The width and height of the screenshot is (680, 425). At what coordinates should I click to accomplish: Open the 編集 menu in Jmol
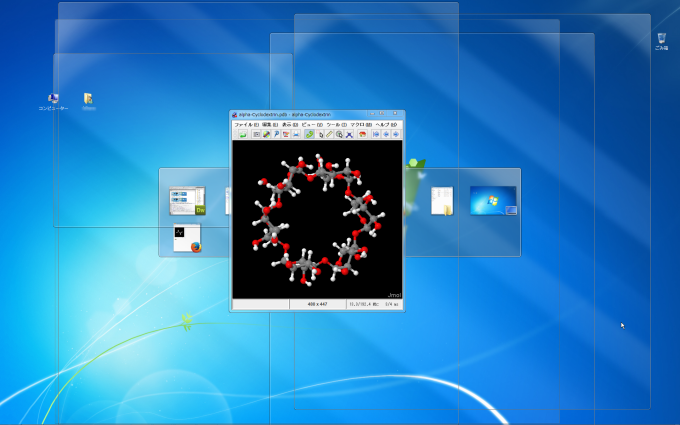pos(270,125)
